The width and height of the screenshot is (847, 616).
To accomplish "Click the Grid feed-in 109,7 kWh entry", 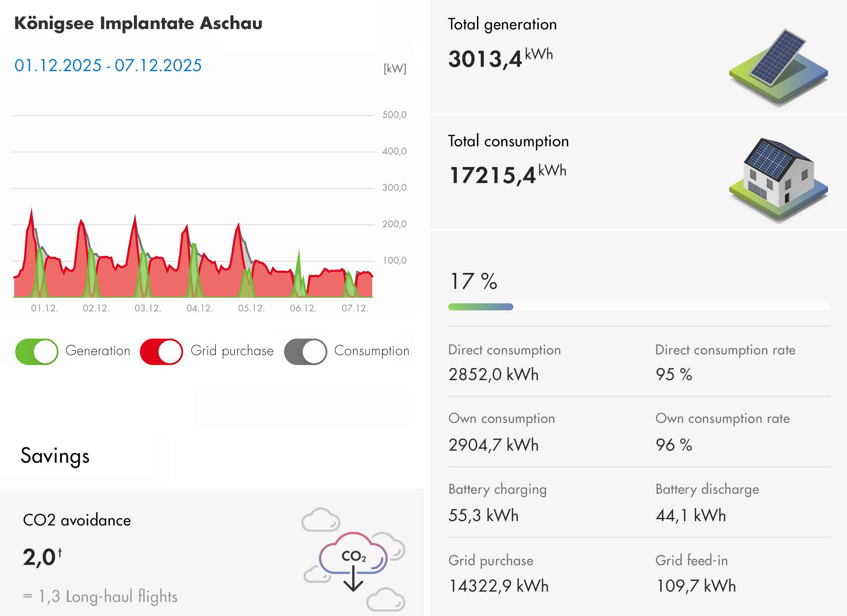I will pyautogui.click(x=696, y=586).
